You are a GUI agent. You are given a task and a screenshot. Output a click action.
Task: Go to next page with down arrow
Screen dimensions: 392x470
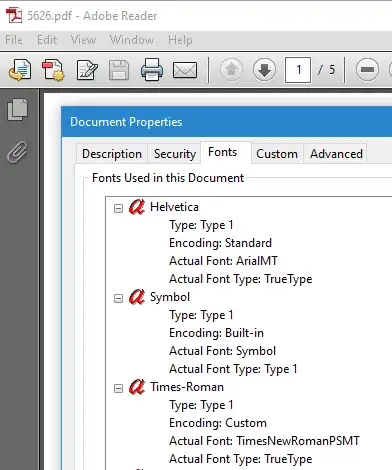click(264, 70)
